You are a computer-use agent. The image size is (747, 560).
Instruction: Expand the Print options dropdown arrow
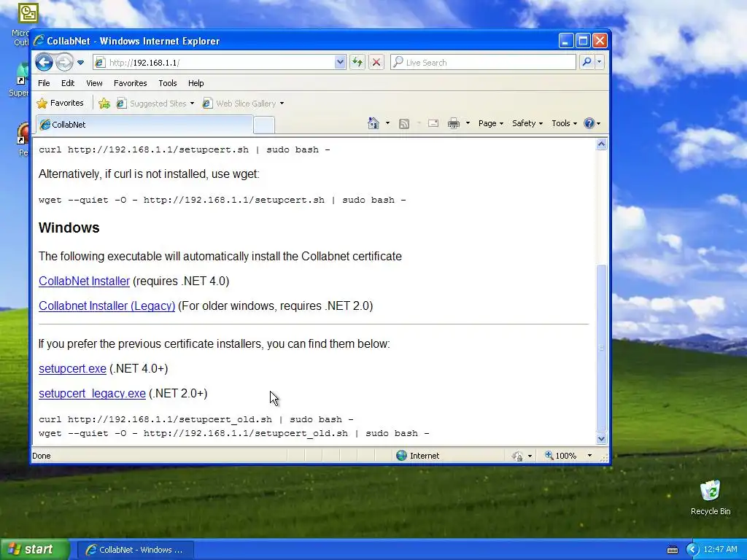pyautogui.click(x=468, y=123)
